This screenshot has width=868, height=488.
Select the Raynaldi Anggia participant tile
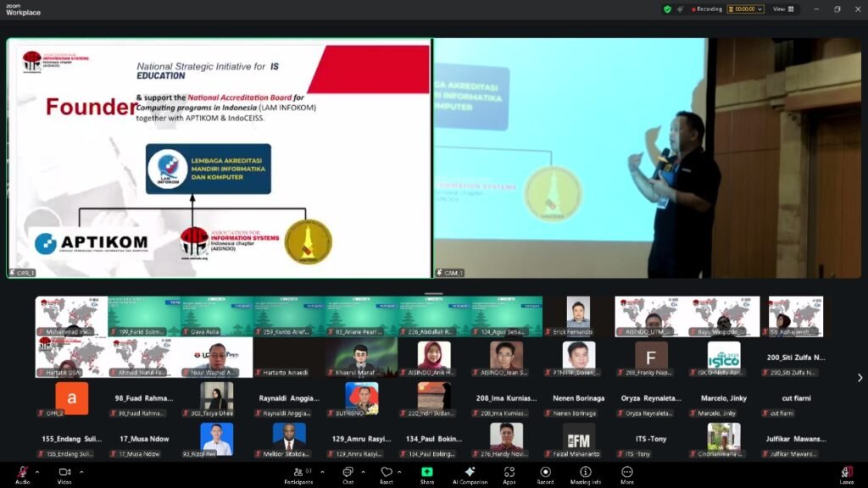[289, 398]
